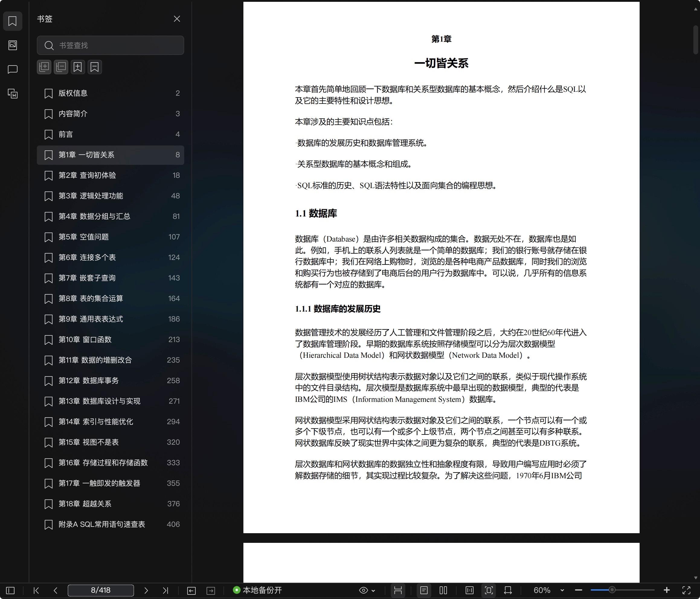Image resolution: width=700 pixels, height=599 pixels.
Task: Open bookmark 内容简介
Action: (x=111, y=114)
